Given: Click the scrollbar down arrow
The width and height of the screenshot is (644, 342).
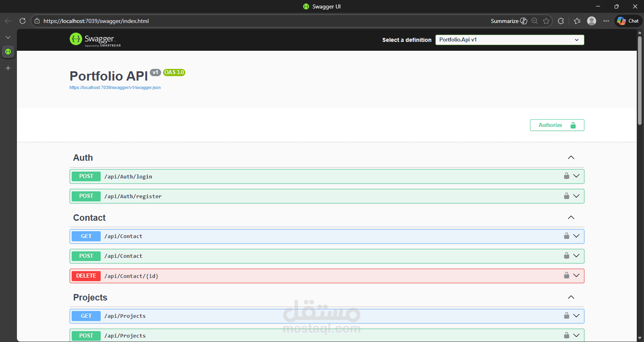Looking at the screenshot, I should pos(640,338).
